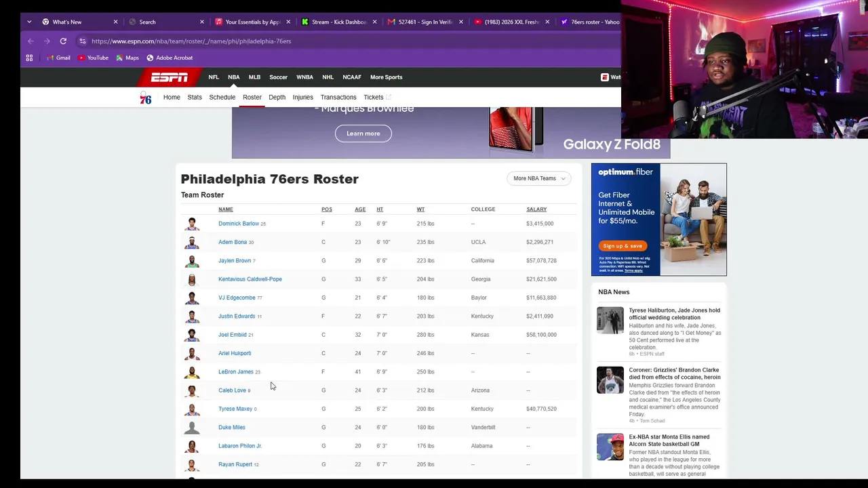The height and width of the screenshot is (488, 868).
Task: Open Adem Bona's player page
Action: [x=233, y=242]
